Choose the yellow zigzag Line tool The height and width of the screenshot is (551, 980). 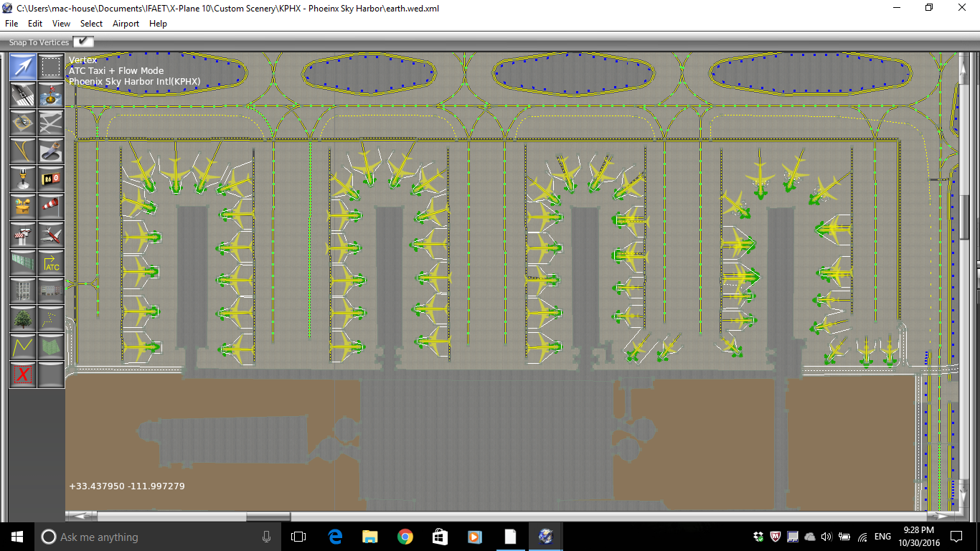[x=23, y=347]
